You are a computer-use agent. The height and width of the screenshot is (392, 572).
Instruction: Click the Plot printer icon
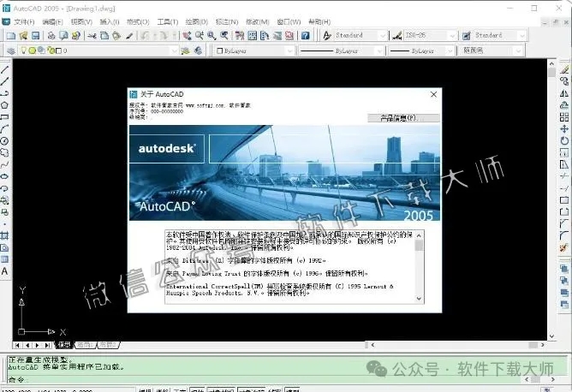pos(51,35)
